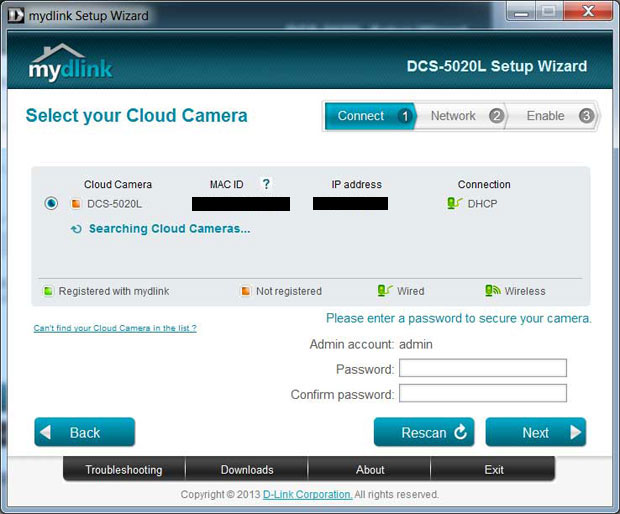Click the orange Not registered legend icon
Screen dimensions: 620x514
point(246,291)
